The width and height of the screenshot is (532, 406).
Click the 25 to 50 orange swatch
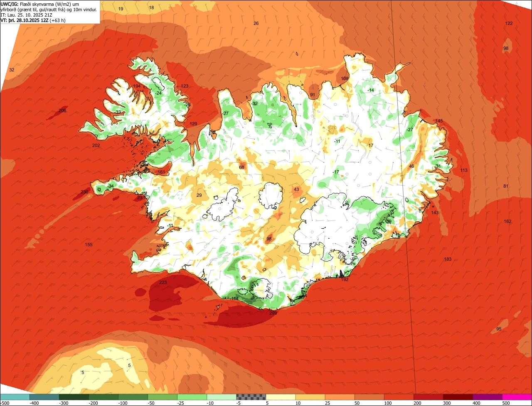pyautogui.click(x=340, y=397)
